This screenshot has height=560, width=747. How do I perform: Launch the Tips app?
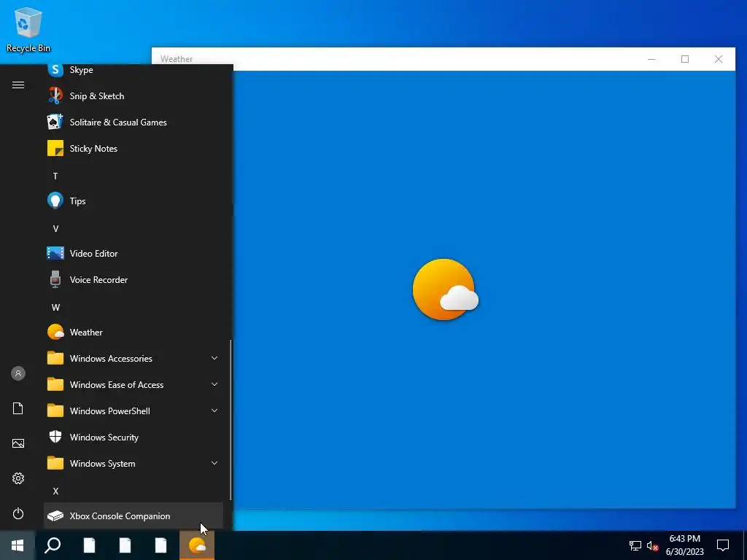tap(133, 201)
